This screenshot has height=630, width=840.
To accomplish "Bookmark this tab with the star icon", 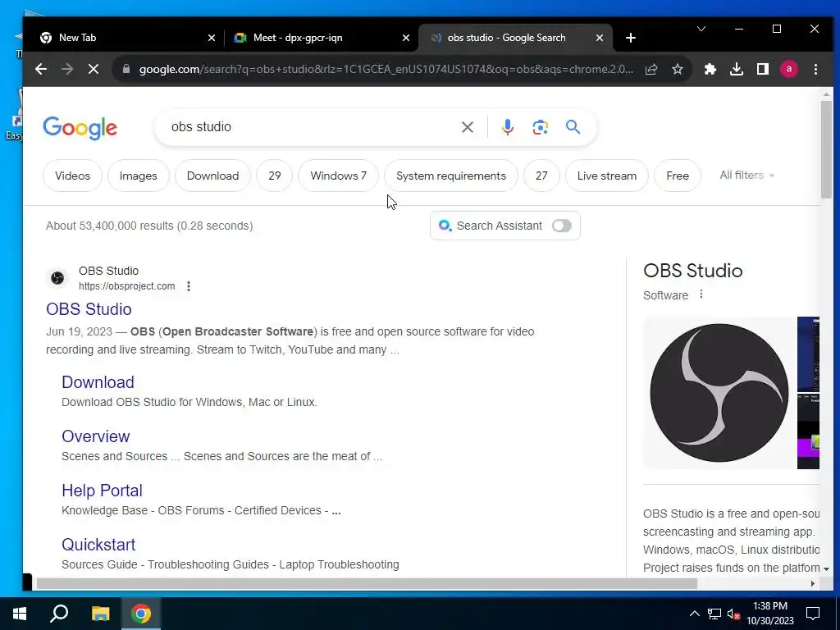I will (678, 69).
